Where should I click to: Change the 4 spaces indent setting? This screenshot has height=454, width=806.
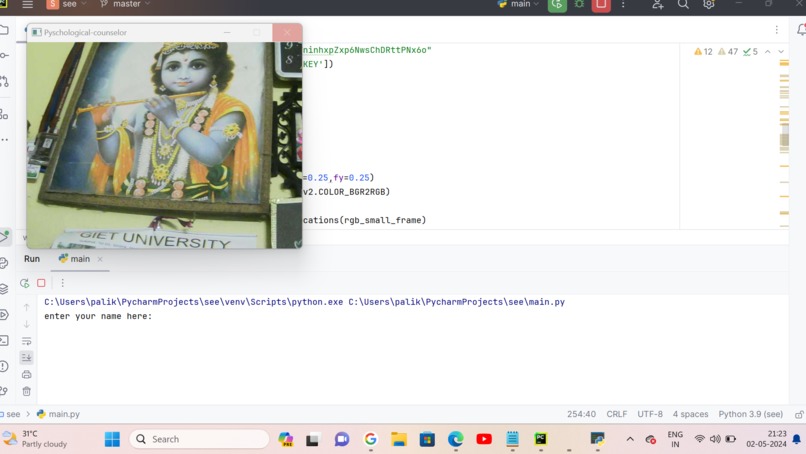(690, 414)
